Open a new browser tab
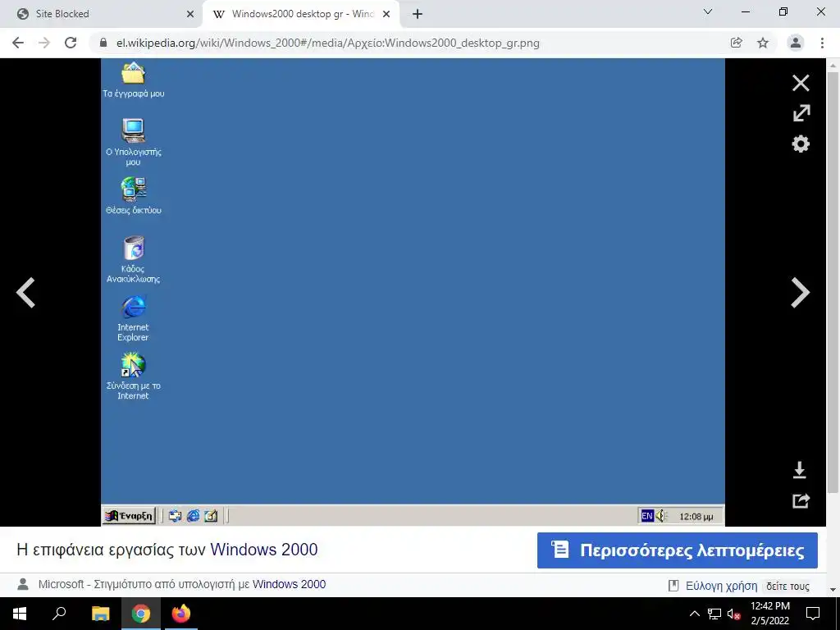 (418, 15)
